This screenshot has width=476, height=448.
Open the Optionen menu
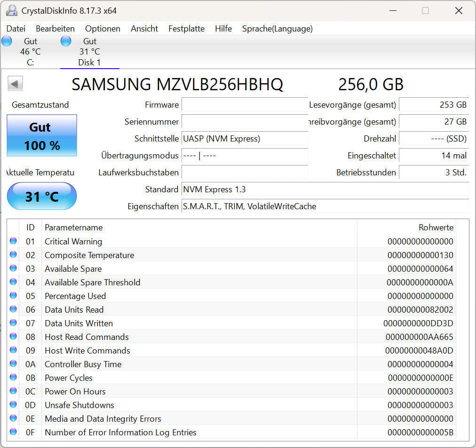[x=103, y=29]
